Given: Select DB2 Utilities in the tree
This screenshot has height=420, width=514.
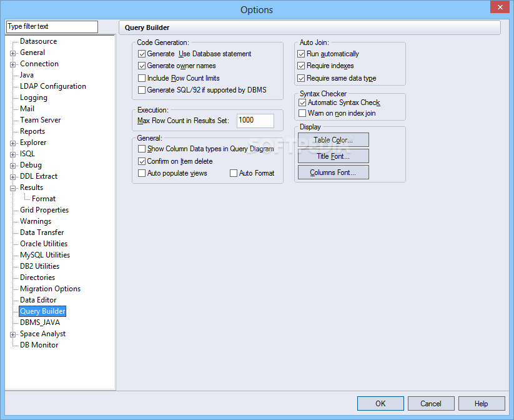Looking at the screenshot, I should (40, 266).
